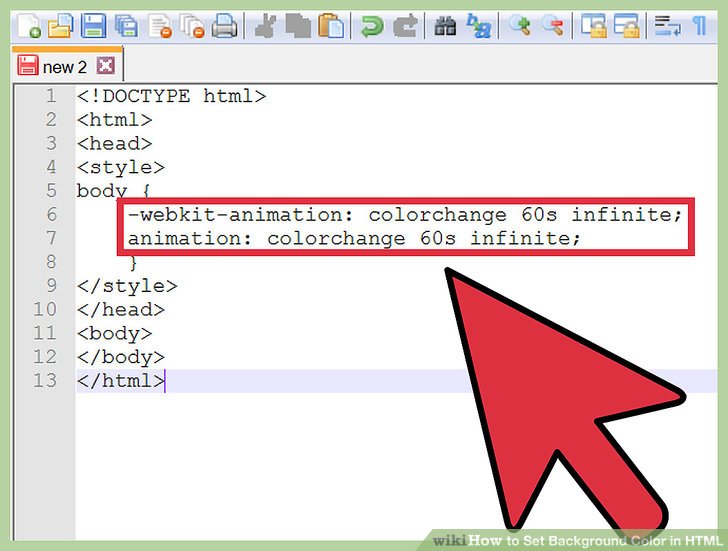
Task: Click the <style> opening tag line
Action: pos(121,167)
